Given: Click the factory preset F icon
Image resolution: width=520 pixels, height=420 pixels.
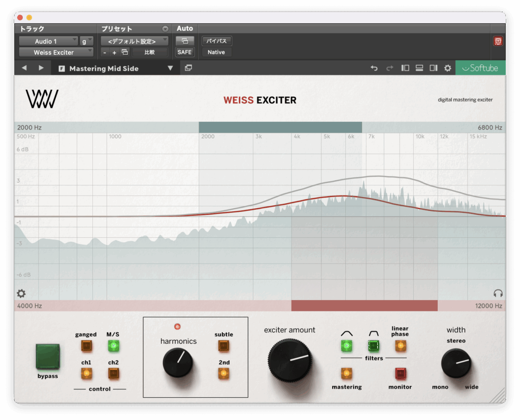Looking at the screenshot, I should point(61,69).
